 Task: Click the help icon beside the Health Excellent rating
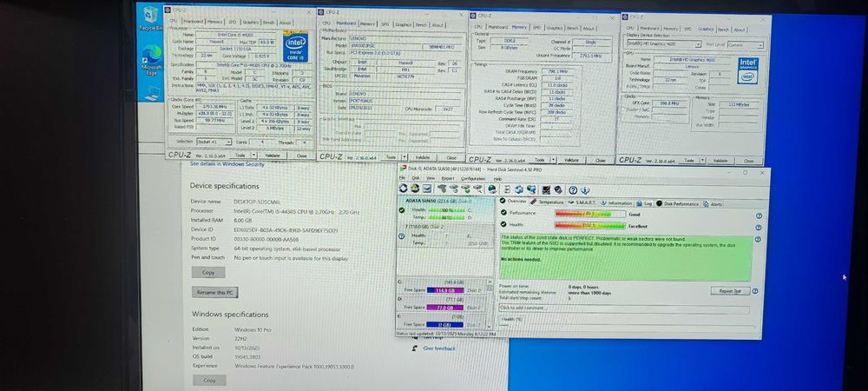click(x=759, y=227)
